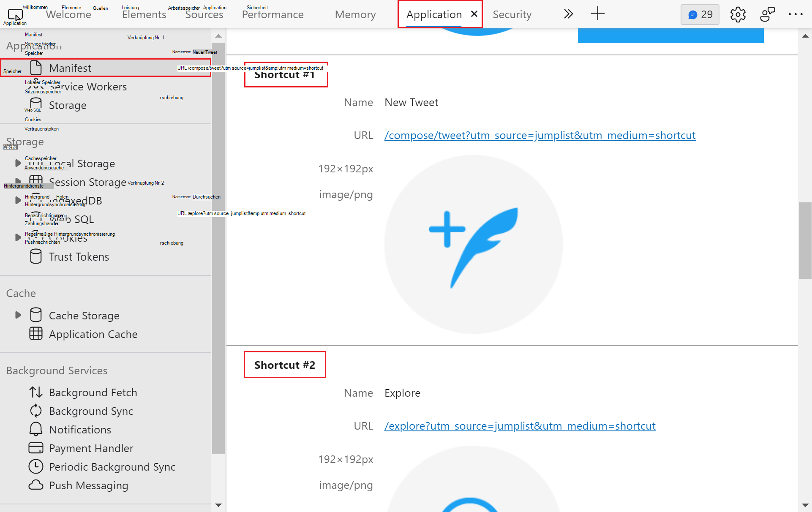Click the "Explore" name value
This screenshot has width=812, height=512.
tap(402, 393)
